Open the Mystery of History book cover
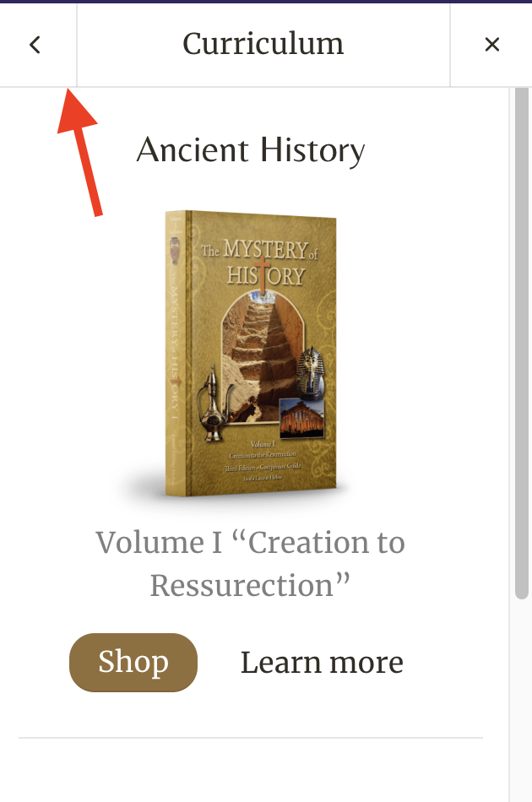 (x=251, y=354)
